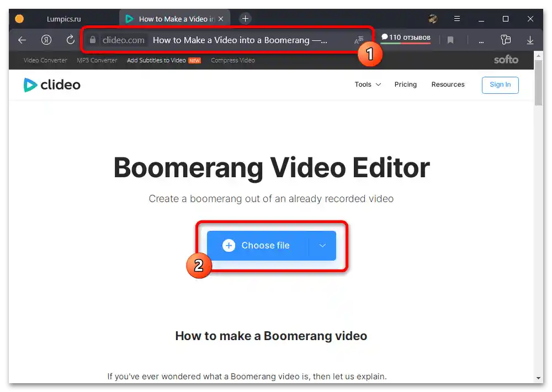The height and width of the screenshot is (392, 552).
Task: Open the MP3 Converter link
Action: [x=97, y=60]
